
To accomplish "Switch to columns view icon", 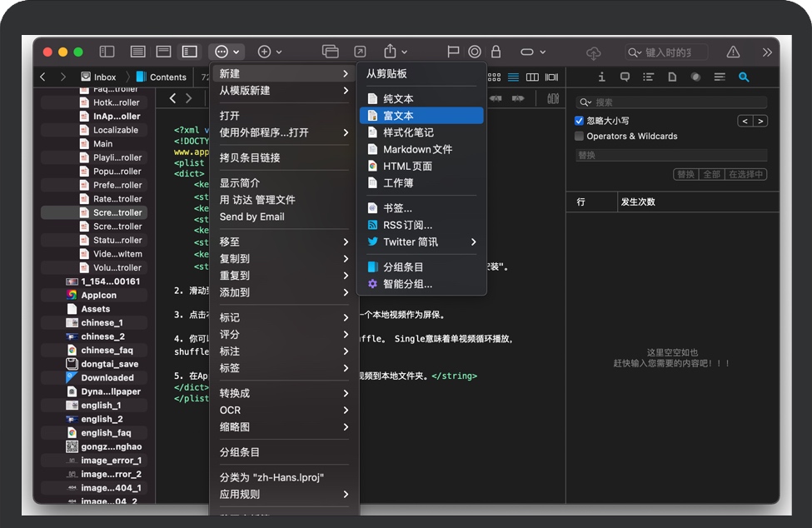I will pyautogui.click(x=532, y=77).
